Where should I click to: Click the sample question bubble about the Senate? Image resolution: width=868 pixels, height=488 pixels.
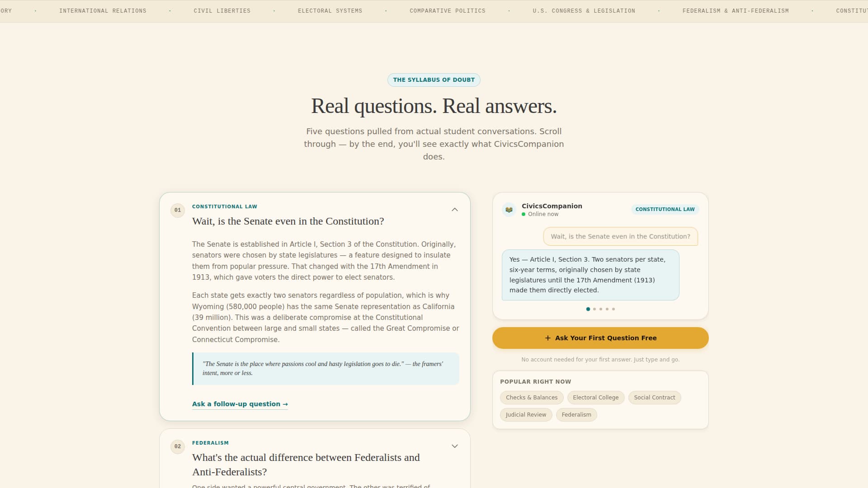(x=620, y=236)
